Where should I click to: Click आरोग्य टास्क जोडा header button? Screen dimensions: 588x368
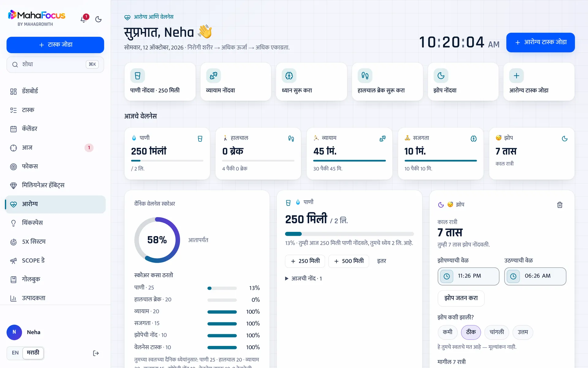click(x=541, y=42)
